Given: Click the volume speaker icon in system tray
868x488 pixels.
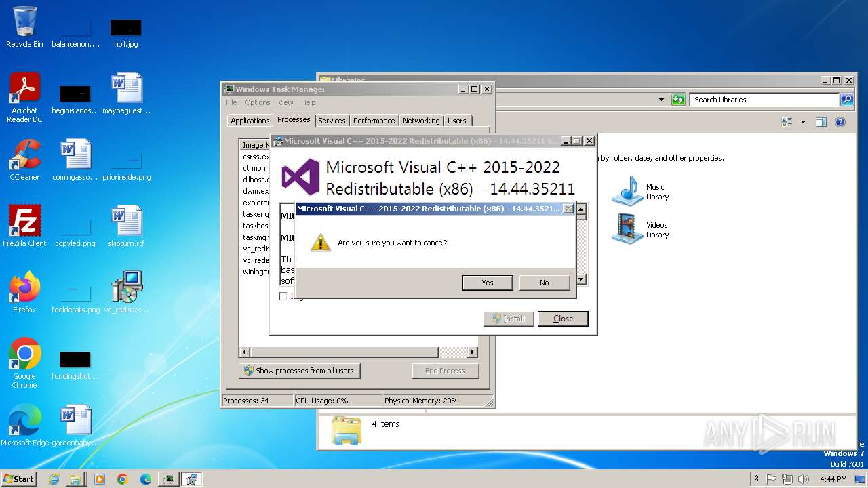Looking at the screenshot, I should [804, 479].
